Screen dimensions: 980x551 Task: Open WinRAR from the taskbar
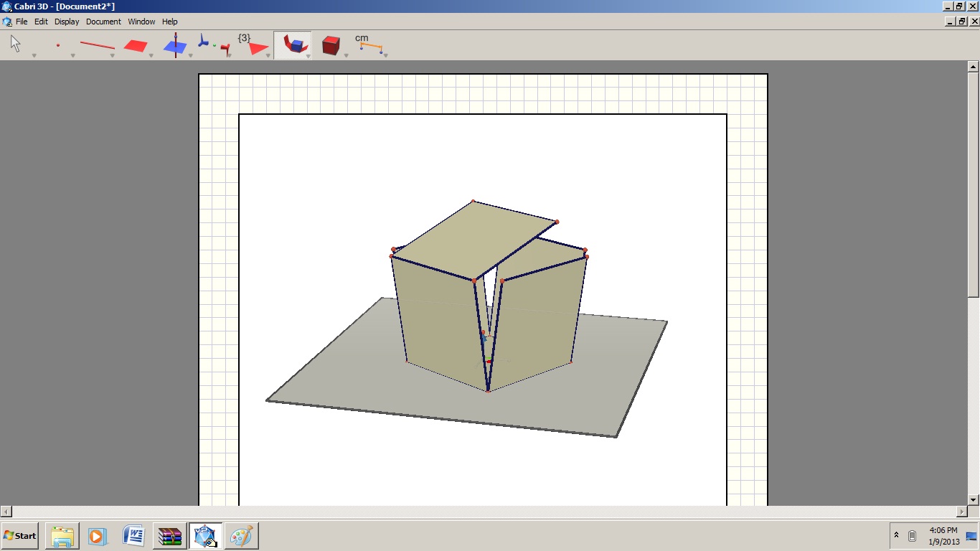(x=169, y=536)
